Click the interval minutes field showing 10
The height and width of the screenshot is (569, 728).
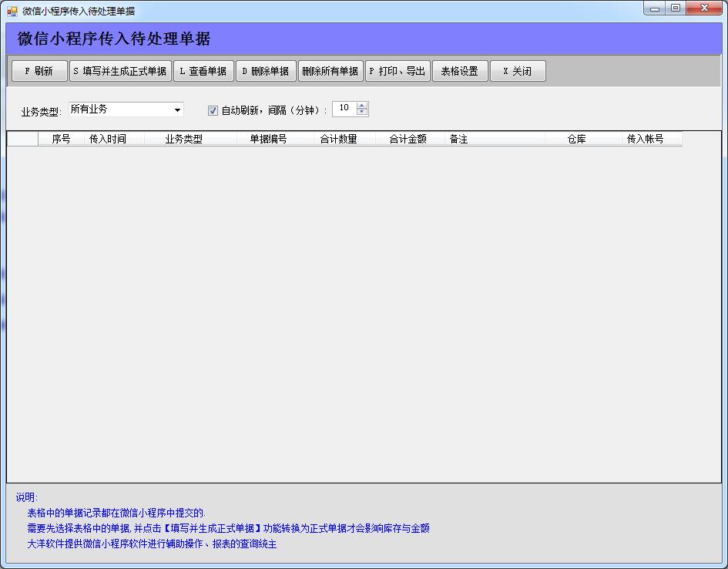[344, 108]
